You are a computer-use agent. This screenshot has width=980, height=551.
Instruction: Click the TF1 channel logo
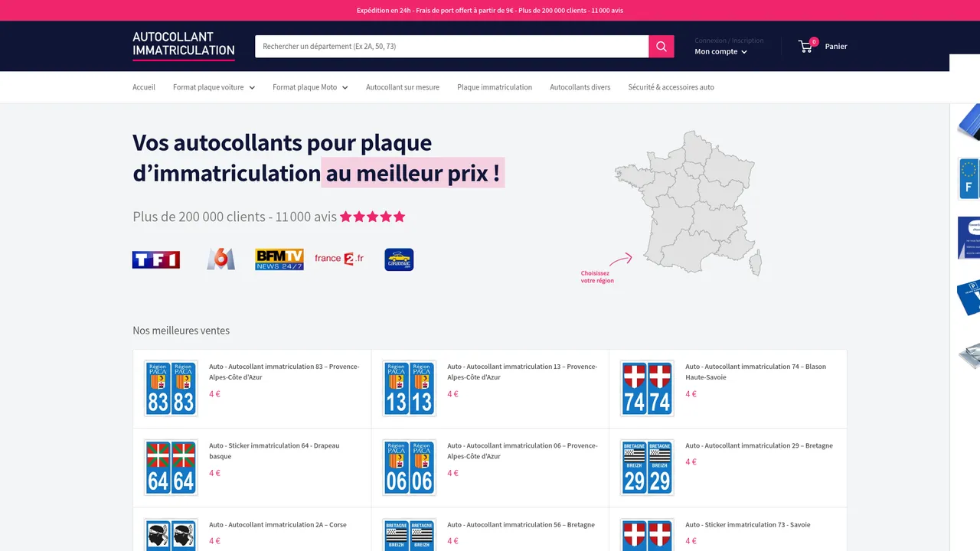point(156,259)
